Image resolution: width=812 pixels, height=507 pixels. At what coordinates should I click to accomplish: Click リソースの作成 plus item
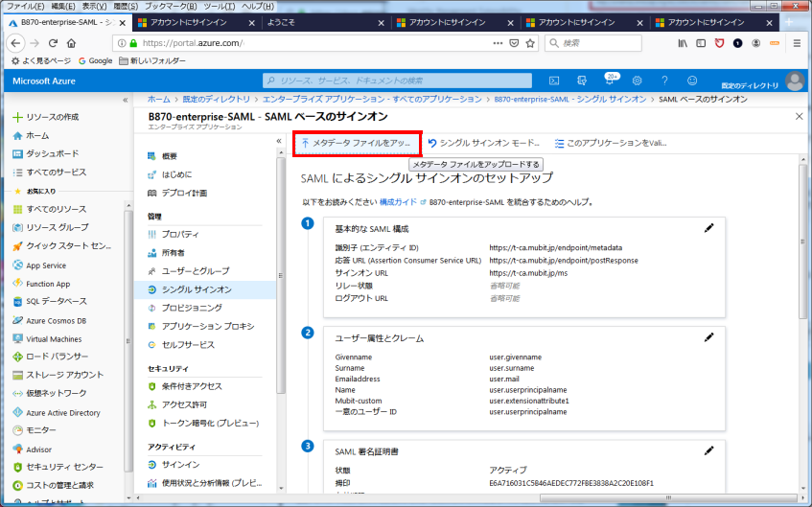(x=46, y=117)
